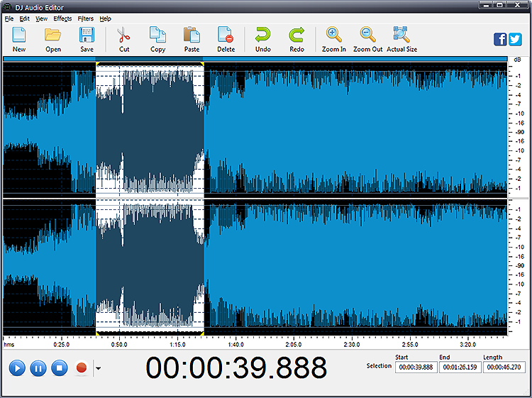Image resolution: width=532 pixels, height=398 pixels.
Task: Open the Filters menu
Action: [x=86, y=18]
